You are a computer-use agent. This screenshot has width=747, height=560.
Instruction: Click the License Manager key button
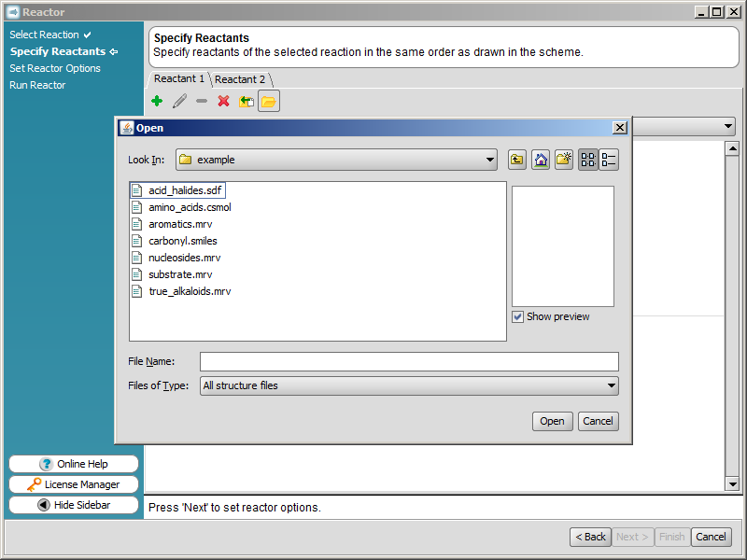[74, 484]
